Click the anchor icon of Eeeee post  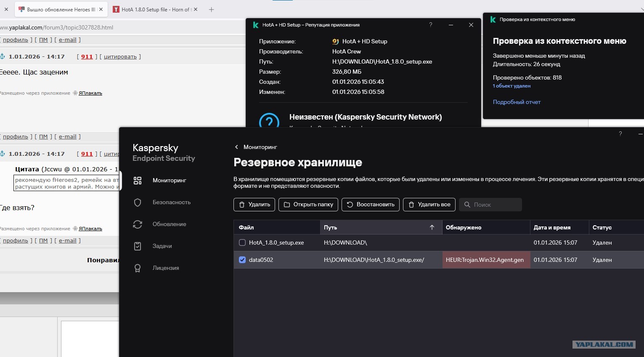pos(2,56)
